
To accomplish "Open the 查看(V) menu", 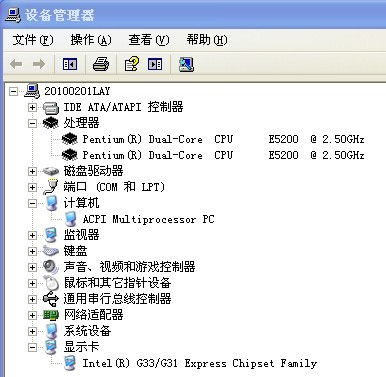I will [x=149, y=40].
